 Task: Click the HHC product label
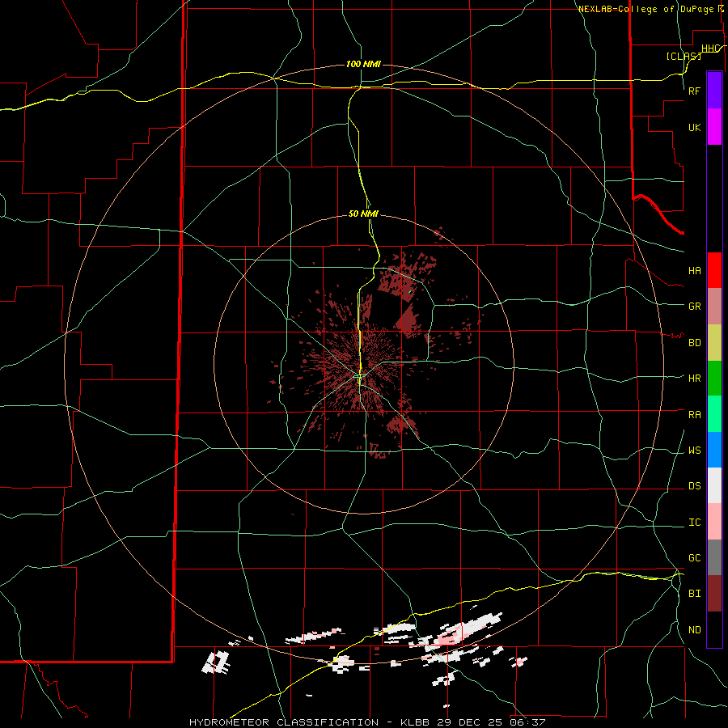(711, 49)
